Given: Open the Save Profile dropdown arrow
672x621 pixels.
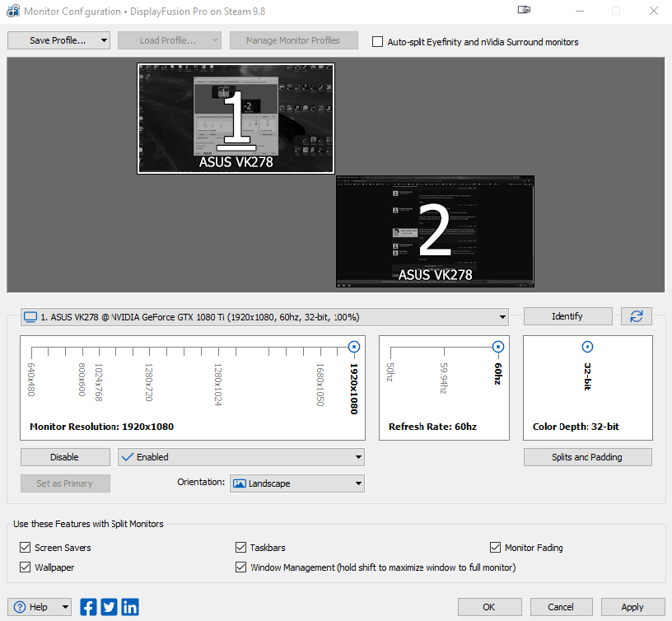Looking at the screenshot, I should tap(103, 40).
